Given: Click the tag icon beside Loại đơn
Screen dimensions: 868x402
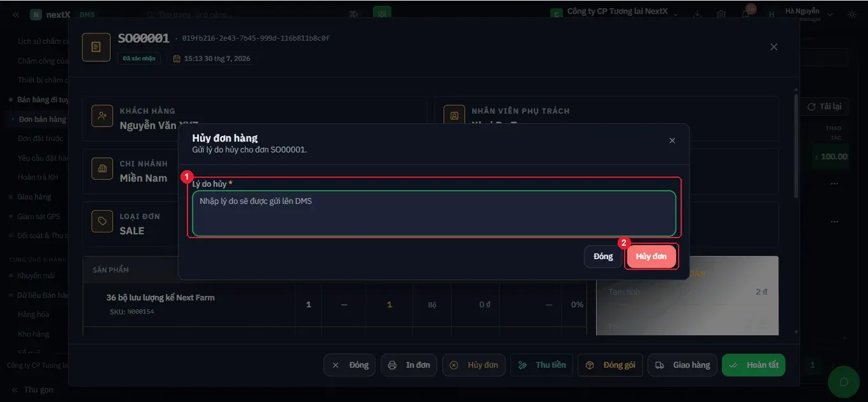Looking at the screenshot, I should (102, 221).
